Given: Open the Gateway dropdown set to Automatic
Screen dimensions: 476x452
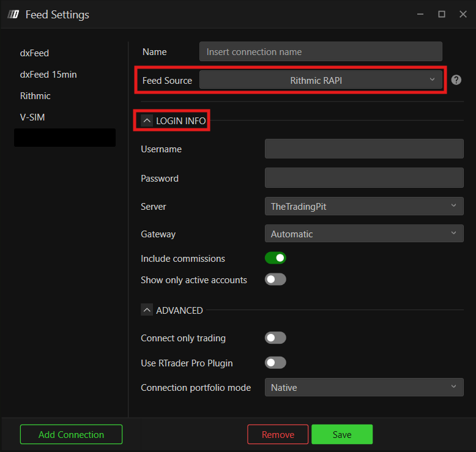Looking at the screenshot, I should [364, 234].
